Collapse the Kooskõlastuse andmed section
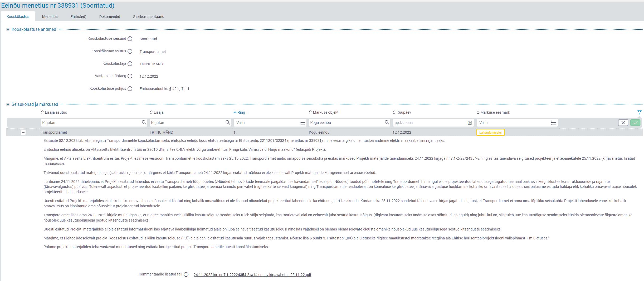Image resolution: width=644 pixels, height=281 pixels. (x=8, y=29)
